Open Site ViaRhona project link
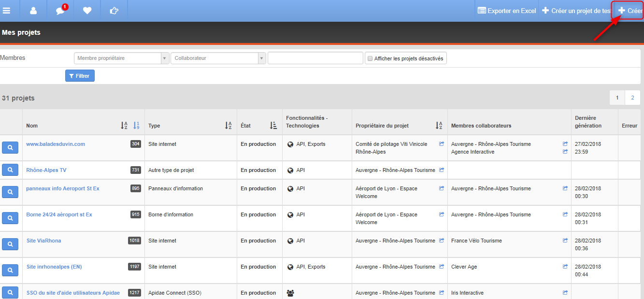The image size is (644, 299). click(44, 241)
